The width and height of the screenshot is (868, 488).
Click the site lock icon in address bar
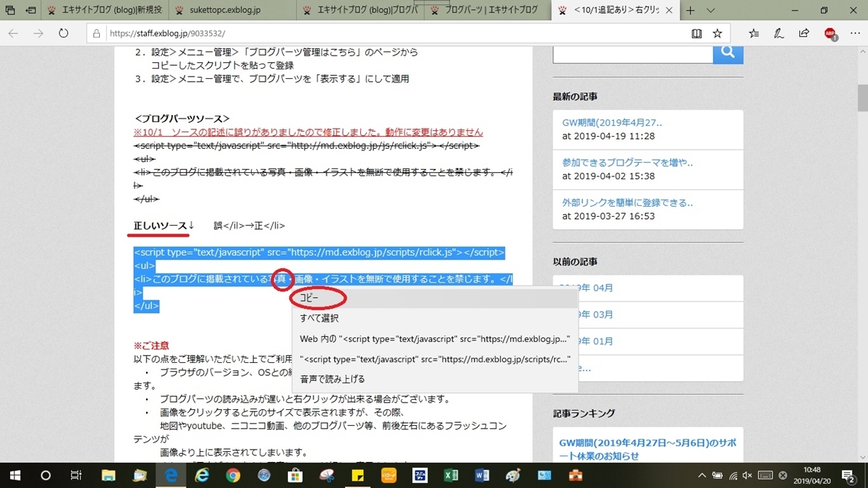(x=96, y=33)
